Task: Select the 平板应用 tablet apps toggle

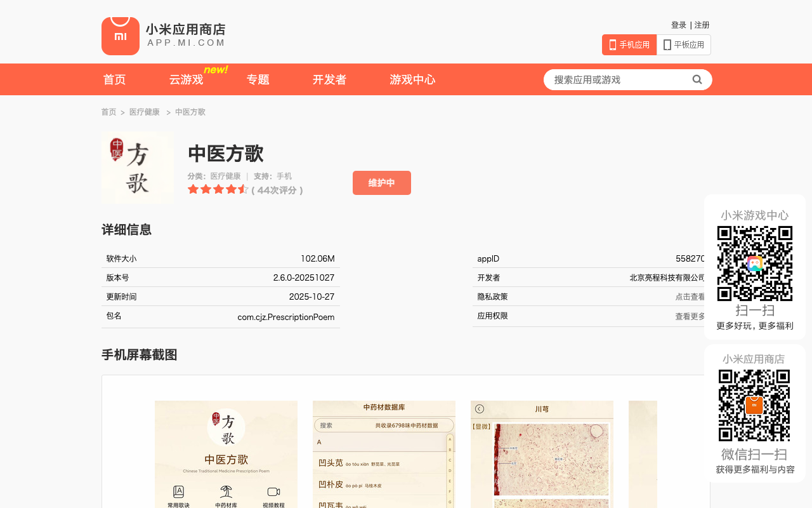Action: click(x=684, y=44)
